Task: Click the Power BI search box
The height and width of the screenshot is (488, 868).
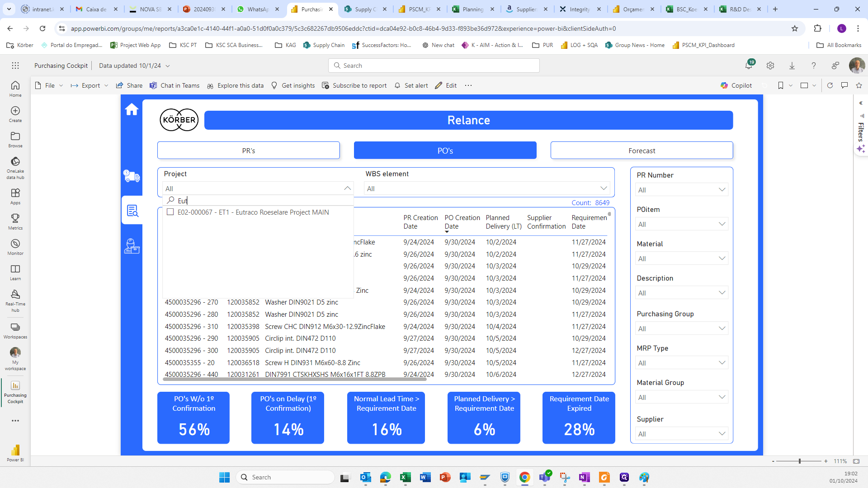Action: click(x=434, y=66)
